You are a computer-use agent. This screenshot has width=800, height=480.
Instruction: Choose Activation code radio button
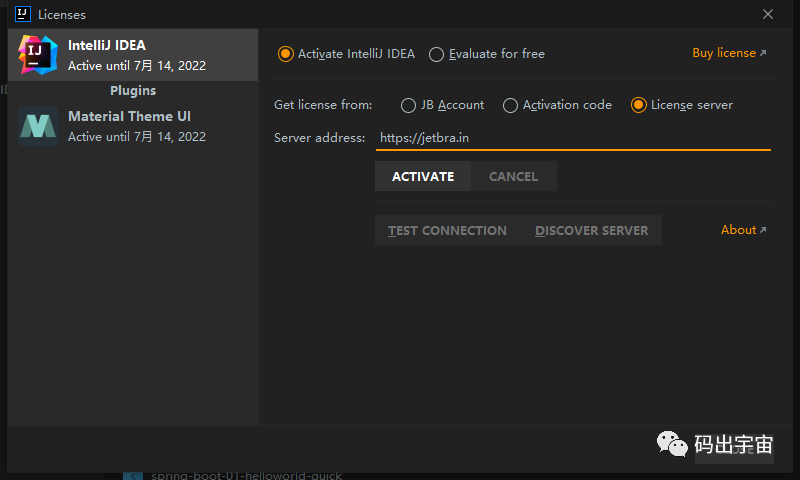pos(511,105)
